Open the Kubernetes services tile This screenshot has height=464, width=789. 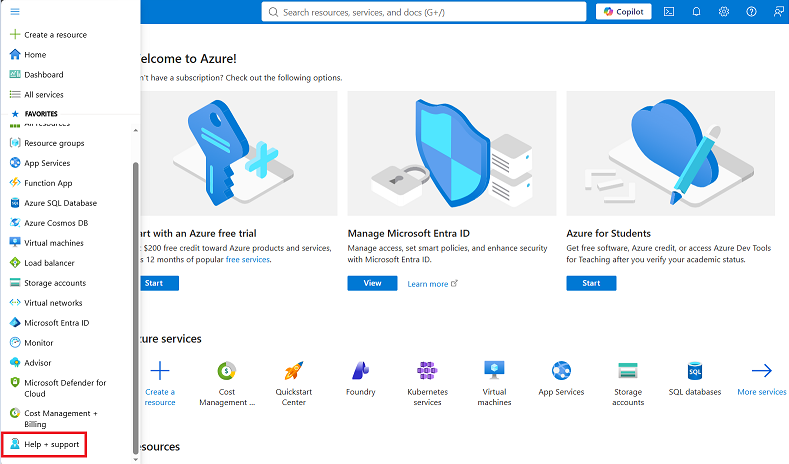(x=428, y=383)
